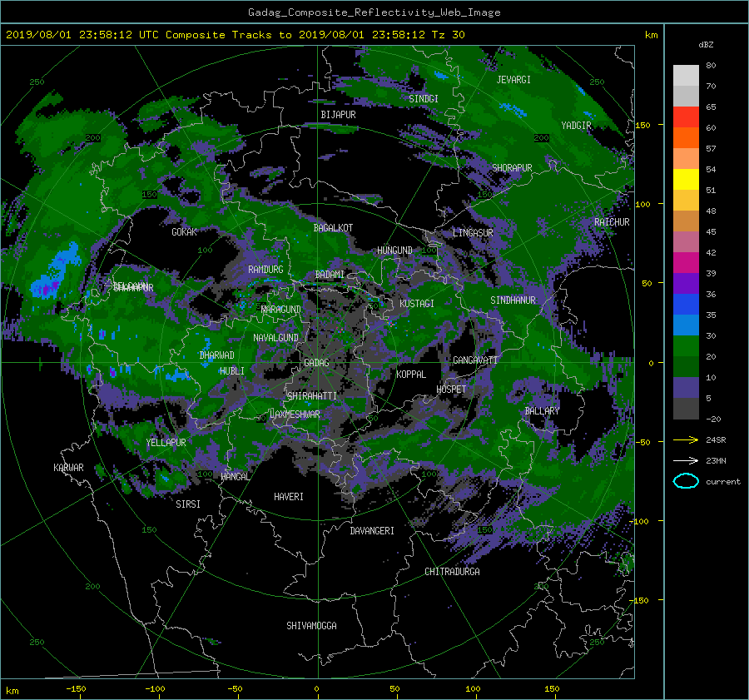Click the legend value 57 label
The image size is (749, 700).
[x=711, y=149]
